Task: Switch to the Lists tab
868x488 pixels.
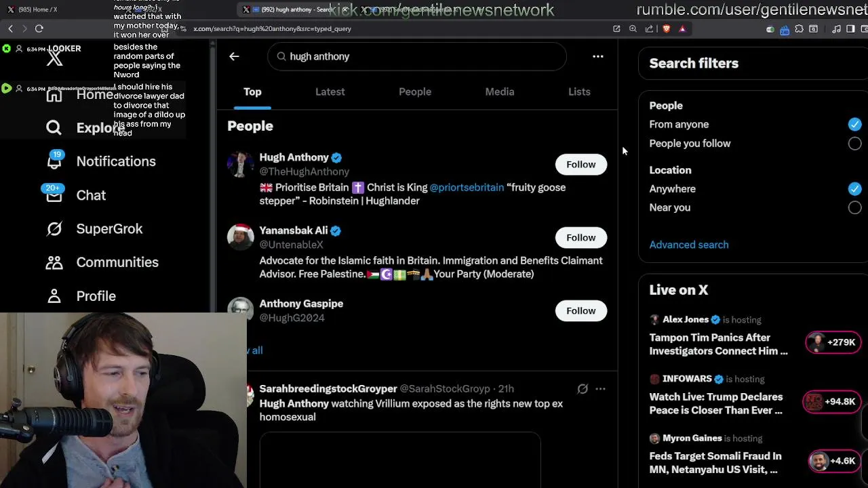Action: pos(579,91)
